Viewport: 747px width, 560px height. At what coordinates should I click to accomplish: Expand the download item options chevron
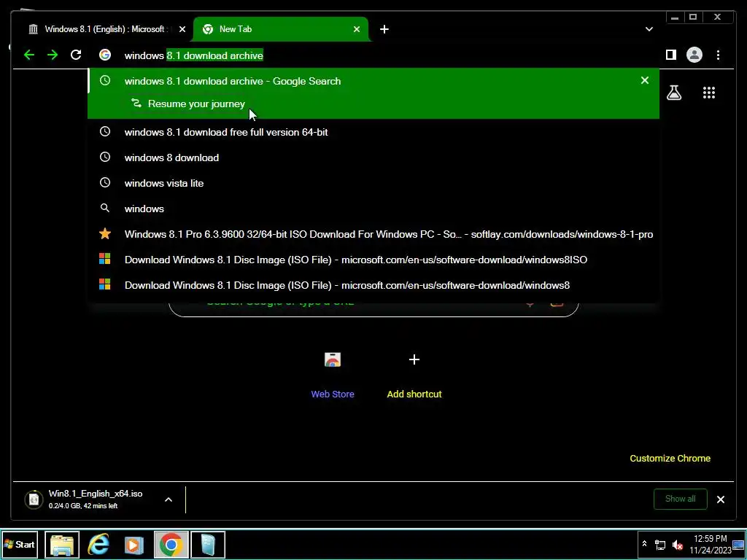tap(169, 499)
